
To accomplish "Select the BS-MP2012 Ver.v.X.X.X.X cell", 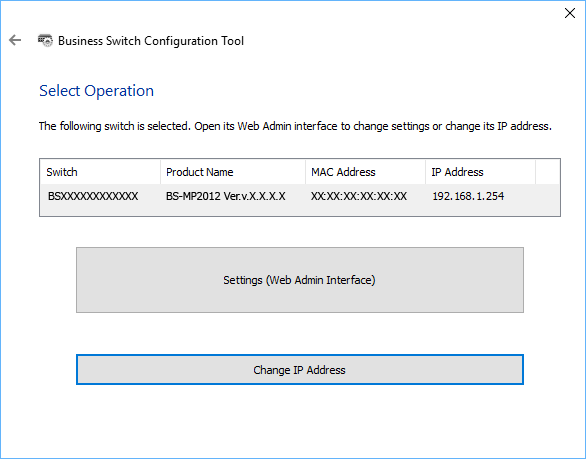I will click(x=226, y=196).
